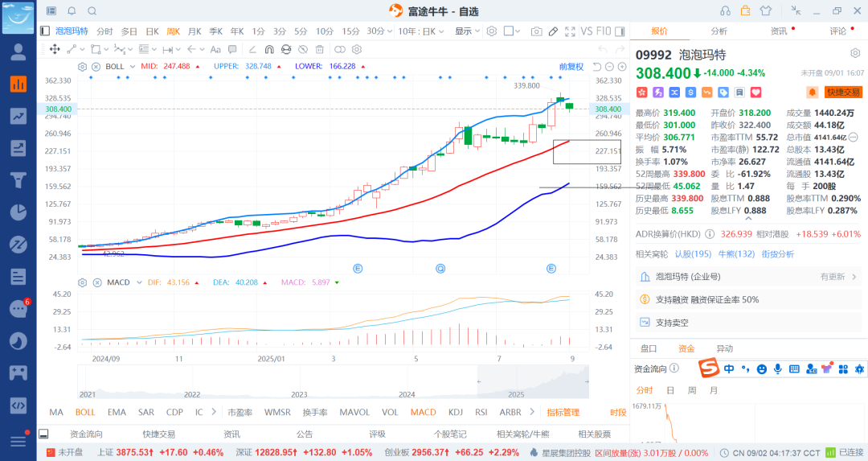Hide all drawings with eye-slash icon

click(303, 49)
